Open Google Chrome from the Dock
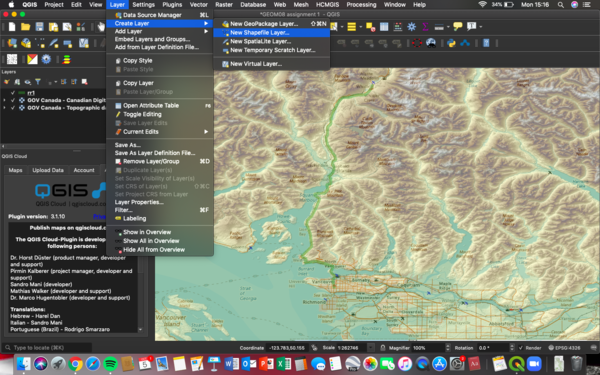Screen dimensions: 600x375 [x=75, y=364]
